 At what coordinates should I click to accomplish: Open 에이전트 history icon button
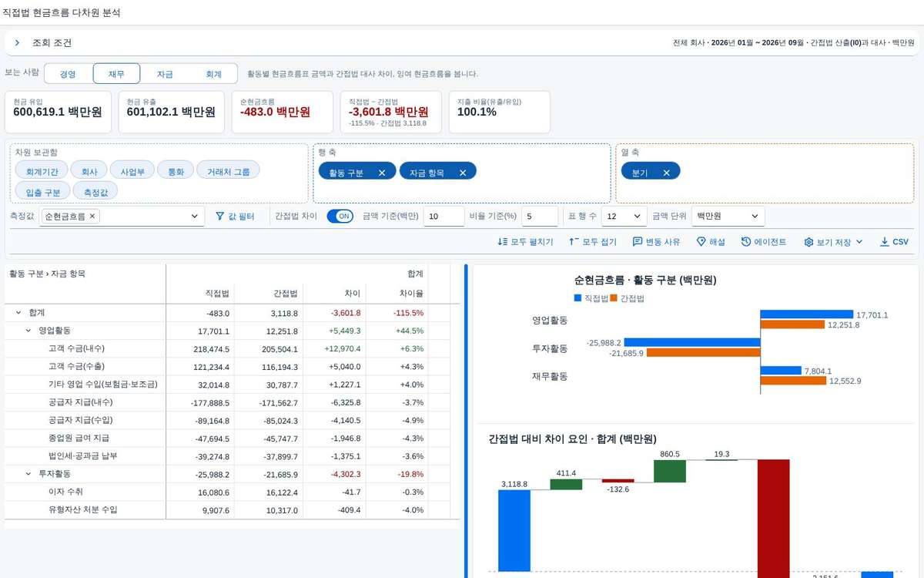coord(764,242)
